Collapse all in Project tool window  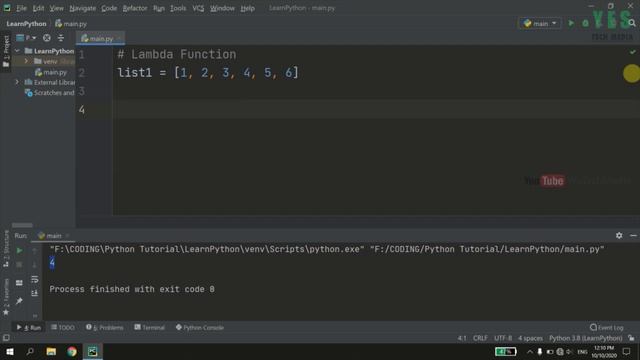(61, 38)
